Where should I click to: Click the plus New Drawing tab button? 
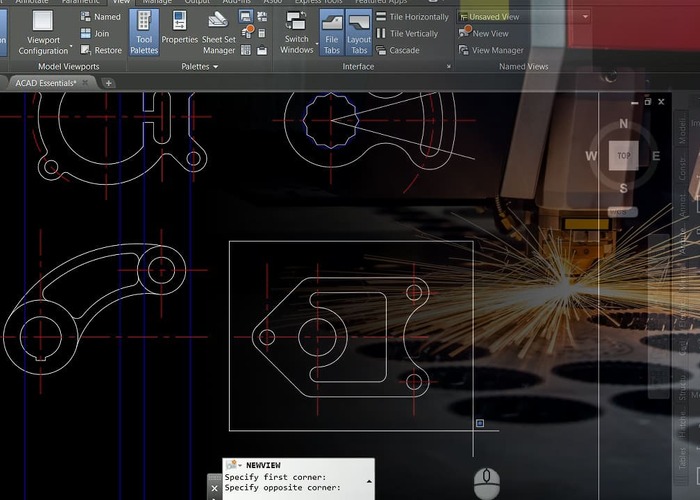coord(108,83)
